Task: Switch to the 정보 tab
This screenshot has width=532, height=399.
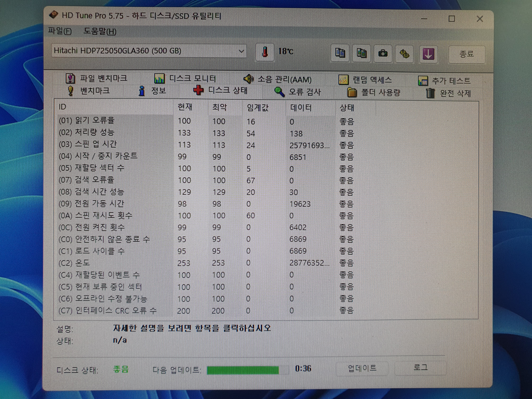Action: point(153,91)
